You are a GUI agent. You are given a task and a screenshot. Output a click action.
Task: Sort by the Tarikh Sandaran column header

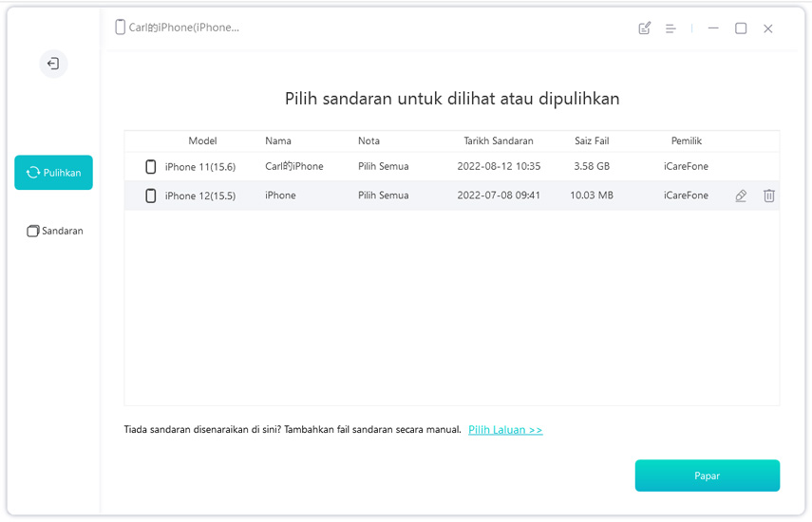click(498, 141)
